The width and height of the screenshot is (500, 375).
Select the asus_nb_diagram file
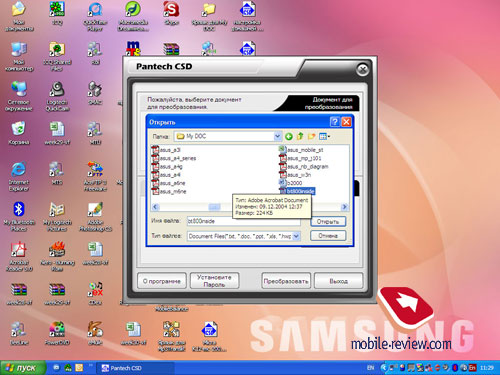click(x=304, y=166)
